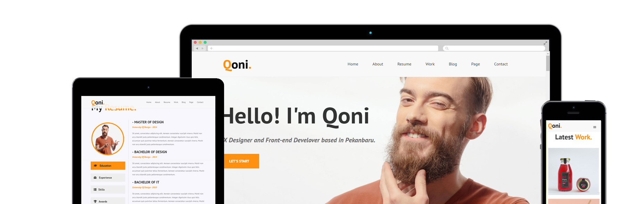The height and width of the screenshot is (204, 644).
Task: Open the About menu item
Action: click(x=378, y=64)
